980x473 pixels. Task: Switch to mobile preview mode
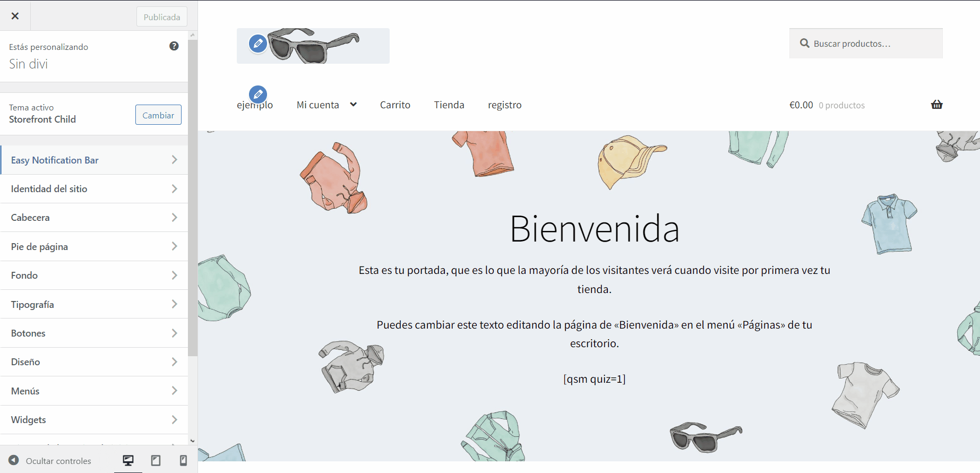[183, 460]
